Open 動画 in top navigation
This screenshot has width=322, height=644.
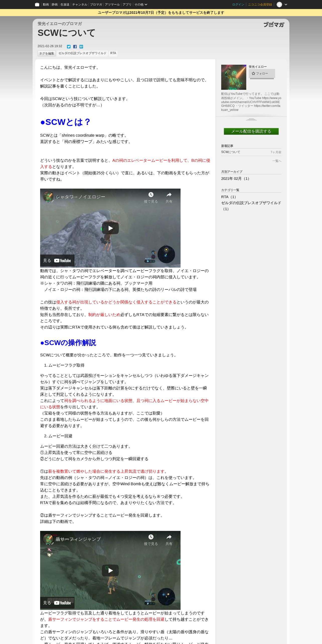(x=46, y=5)
